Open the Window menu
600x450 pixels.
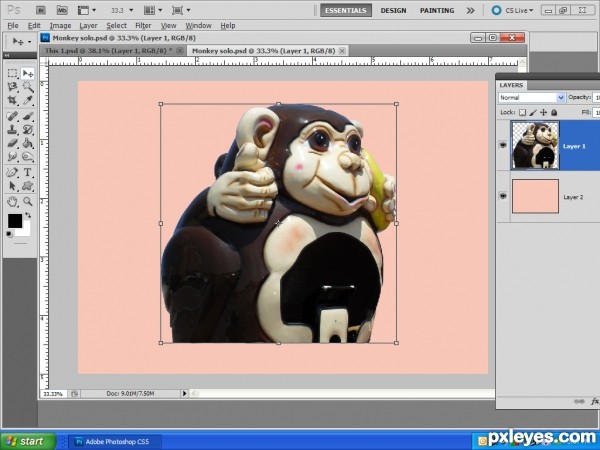198,26
